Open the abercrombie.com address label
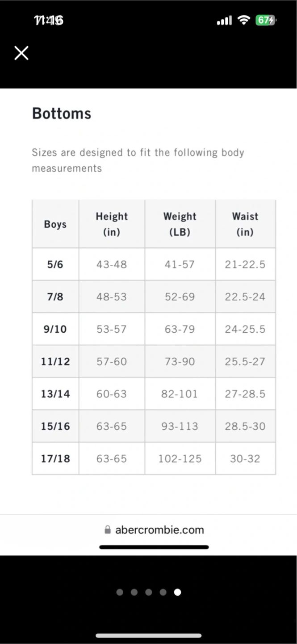This screenshot has height=644, width=297. point(159,530)
